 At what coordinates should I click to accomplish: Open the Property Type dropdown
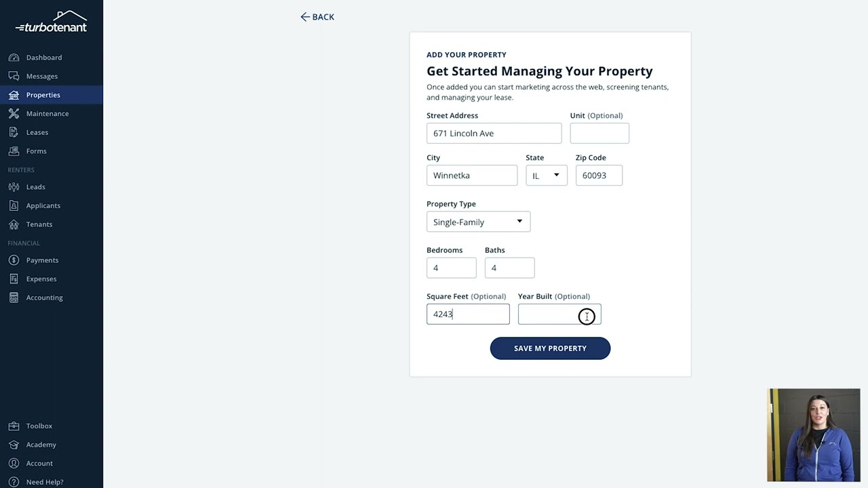[479, 222]
